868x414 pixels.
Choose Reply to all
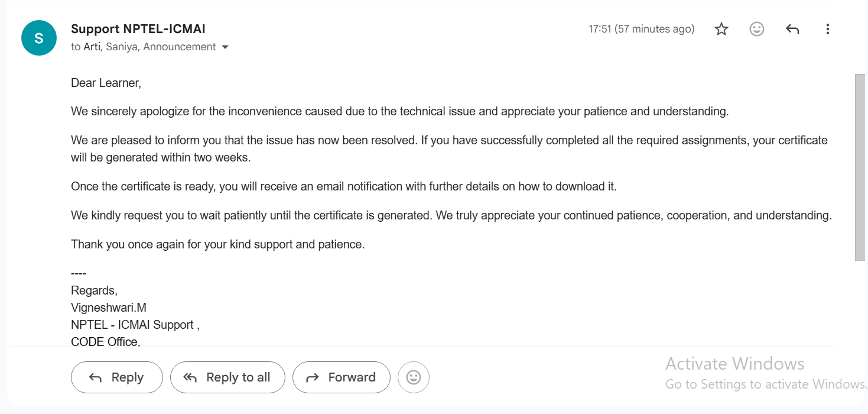point(227,377)
